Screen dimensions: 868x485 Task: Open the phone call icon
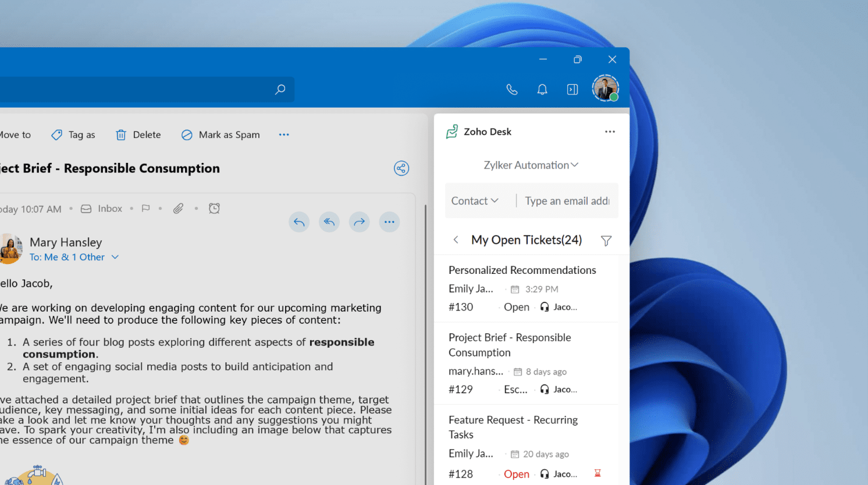[512, 90]
